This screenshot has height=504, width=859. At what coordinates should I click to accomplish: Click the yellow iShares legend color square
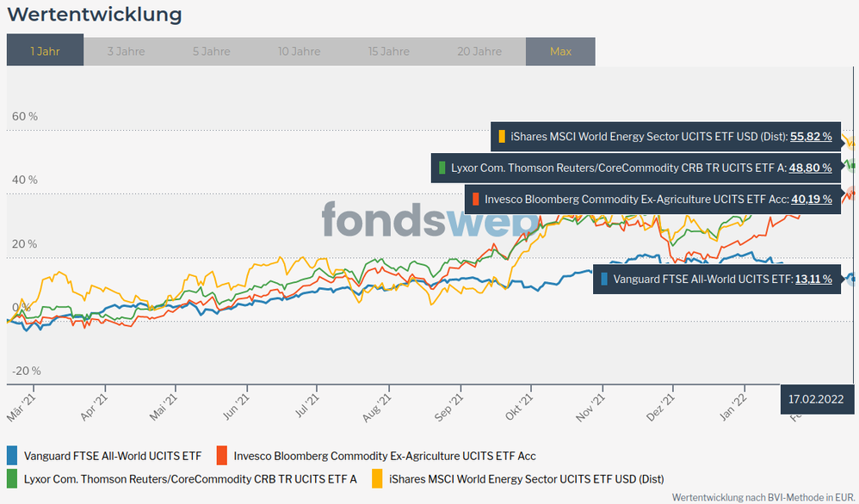pyautogui.click(x=376, y=478)
